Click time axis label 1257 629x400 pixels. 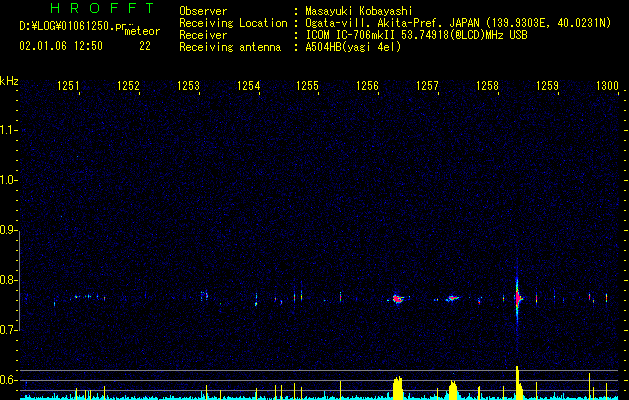[427, 85]
